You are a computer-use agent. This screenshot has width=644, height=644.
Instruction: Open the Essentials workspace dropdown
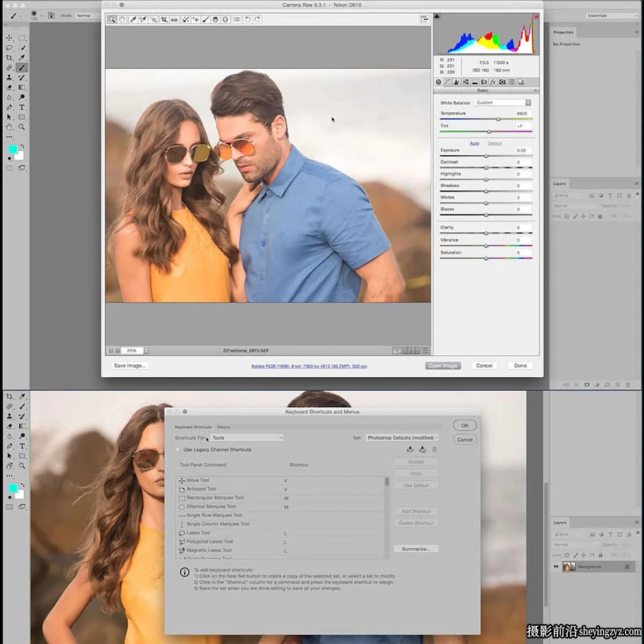tap(612, 16)
